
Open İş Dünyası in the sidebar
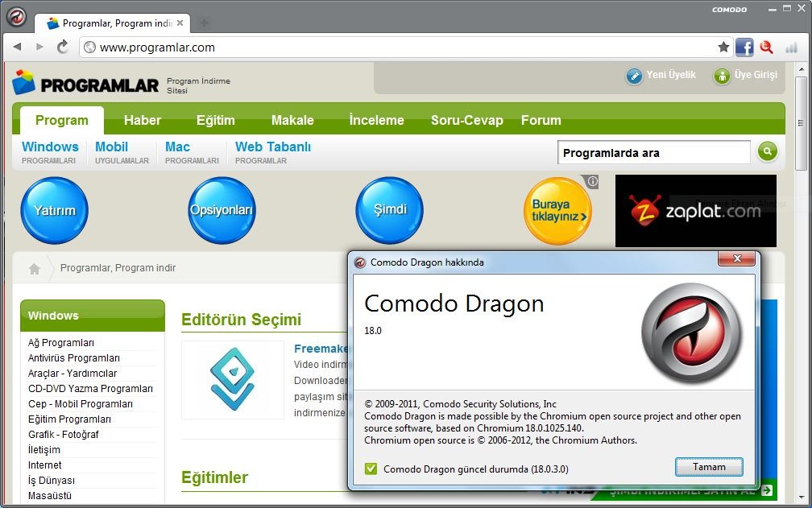[x=52, y=480]
